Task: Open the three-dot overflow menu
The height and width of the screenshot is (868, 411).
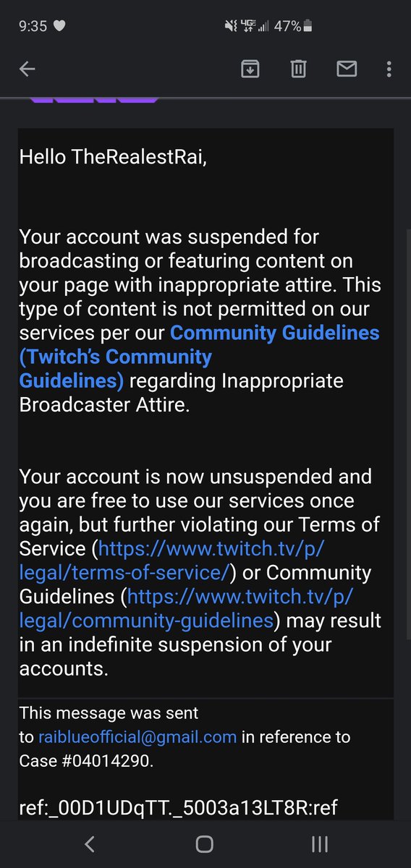Action: pos(389,69)
